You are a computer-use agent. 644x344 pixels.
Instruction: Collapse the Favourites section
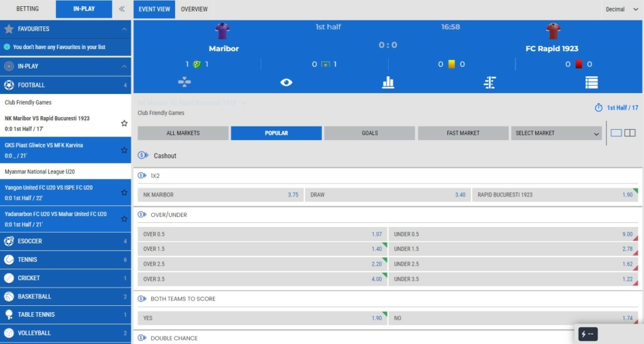124,29
